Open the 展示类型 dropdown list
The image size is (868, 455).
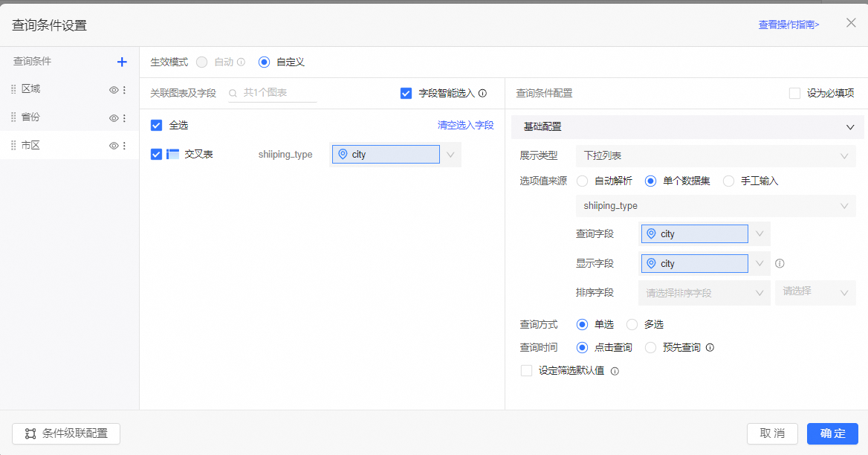coord(716,156)
